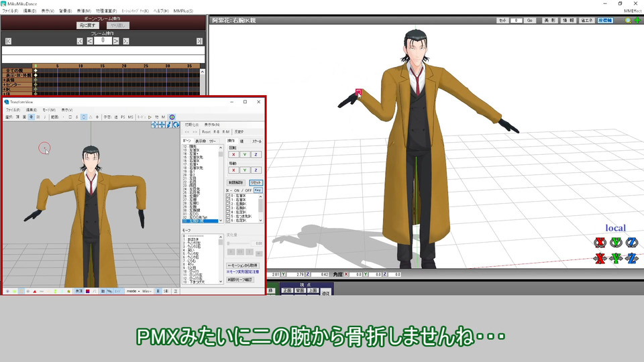Select まばたき morph in morph list
Screen dimensions: 644x362
click(200, 240)
